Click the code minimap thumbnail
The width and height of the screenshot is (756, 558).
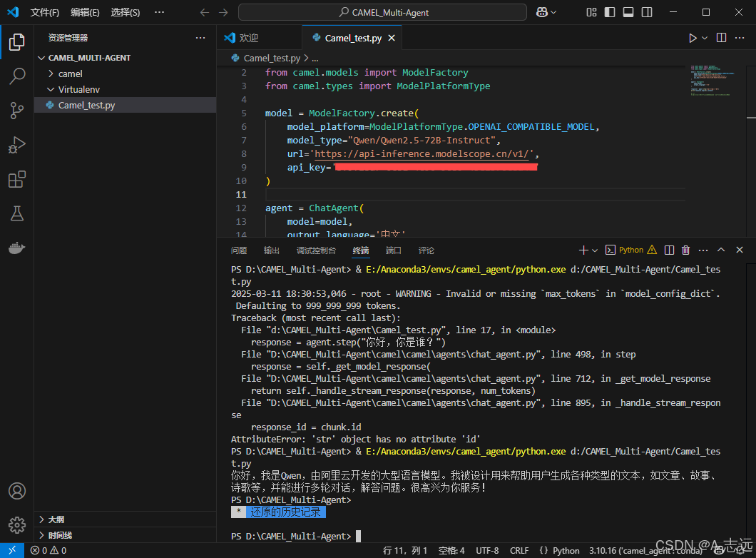pos(712,80)
